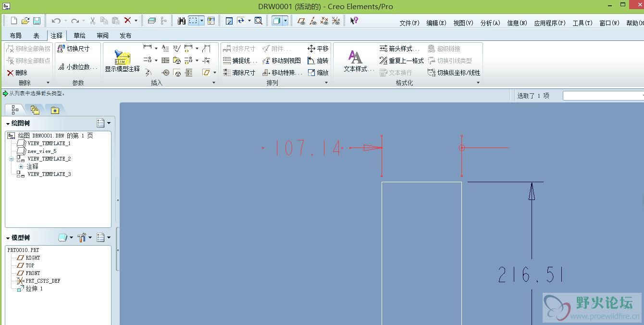Open the 分析(A) menu
The width and height of the screenshot is (644, 325).
(x=490, y=23)
